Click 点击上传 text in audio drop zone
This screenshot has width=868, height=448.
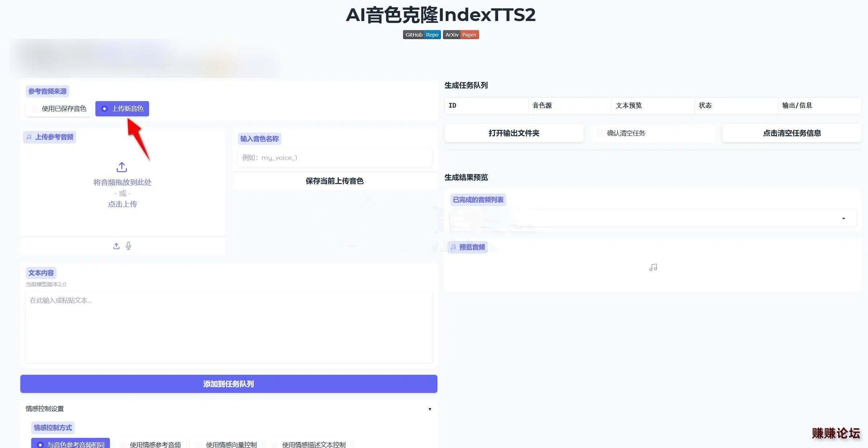pyautogui.click(x=122, y=204)
